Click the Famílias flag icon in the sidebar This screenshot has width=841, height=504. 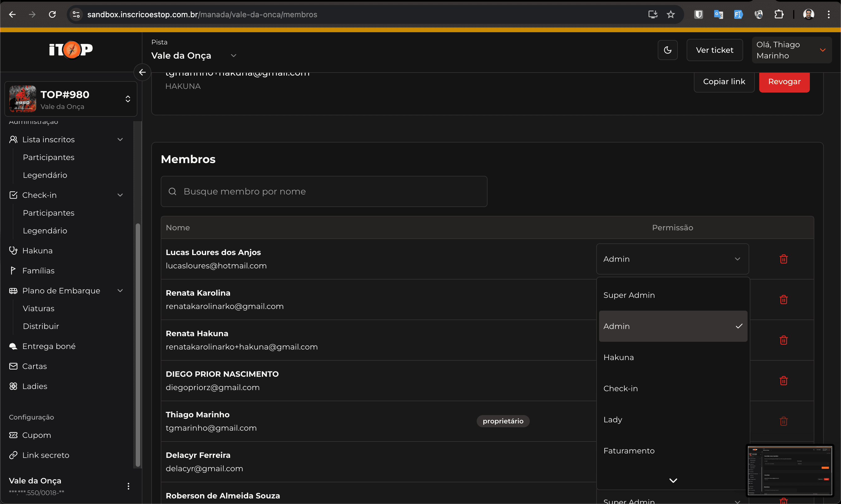coord(13,270)
